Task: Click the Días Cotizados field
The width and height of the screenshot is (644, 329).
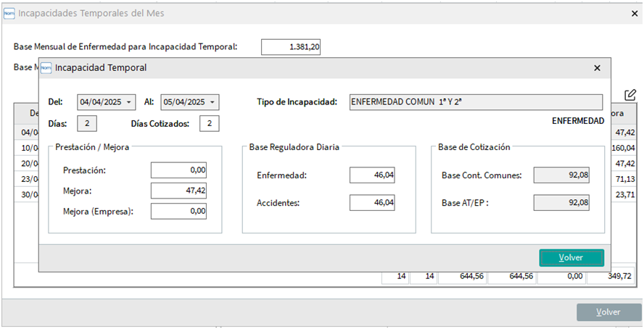Action: tap(209, 124)
